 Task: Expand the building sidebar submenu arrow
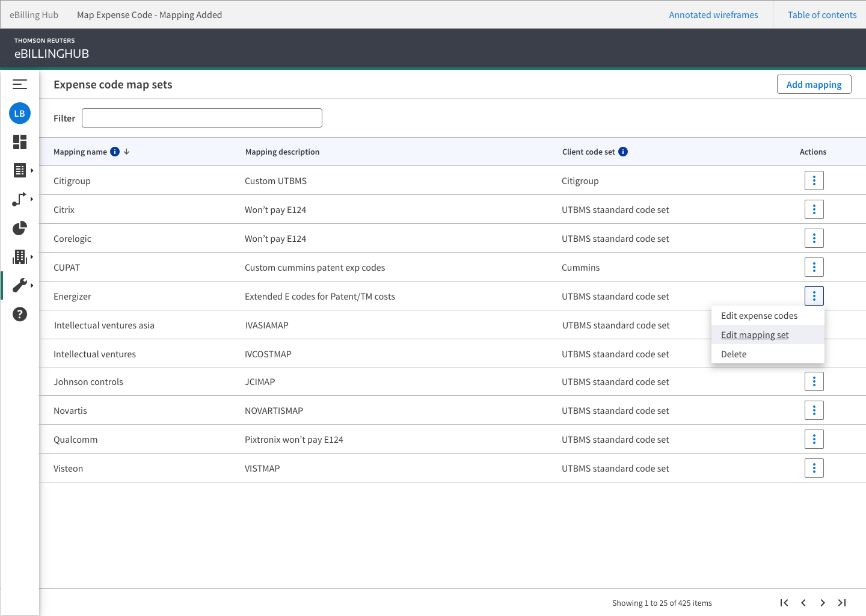click(x=31, y=257)
